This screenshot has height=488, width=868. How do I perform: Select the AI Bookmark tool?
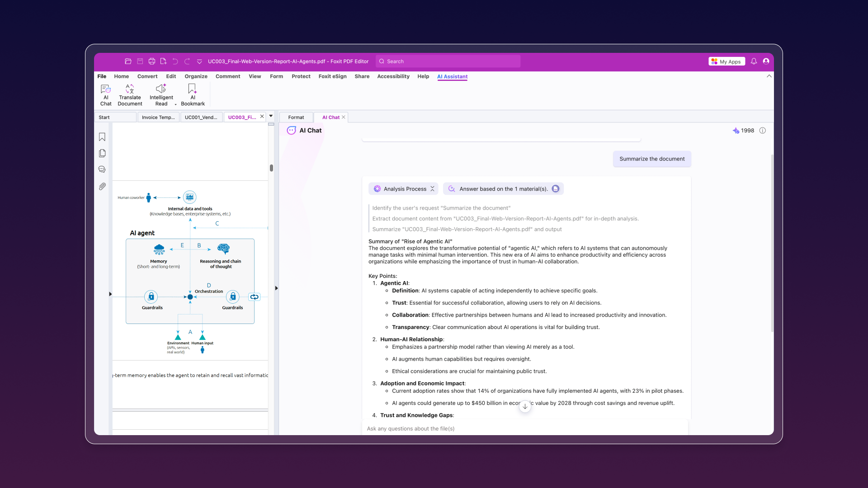click(193, 95)
